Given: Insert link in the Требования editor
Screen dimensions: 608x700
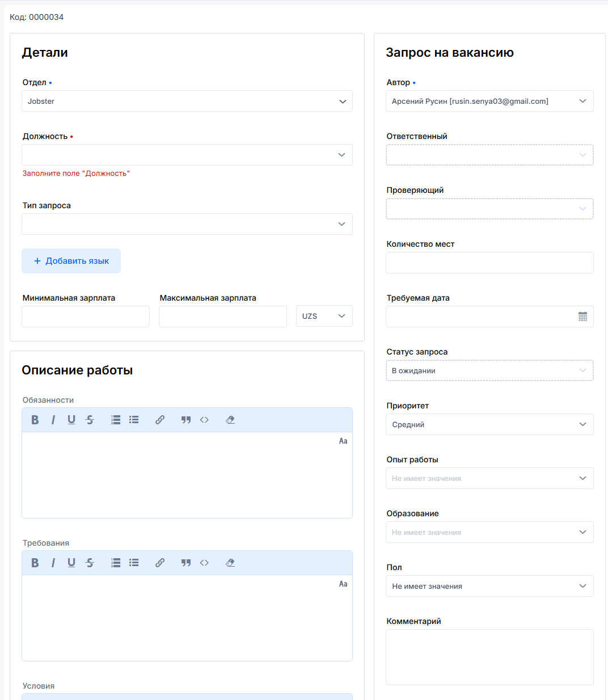Looking at the screenshot, I should 159,562.
